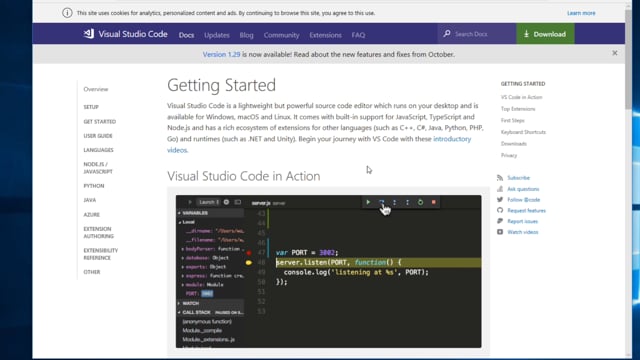Click the Visual Studio Code logo icon

click(89, 34)
